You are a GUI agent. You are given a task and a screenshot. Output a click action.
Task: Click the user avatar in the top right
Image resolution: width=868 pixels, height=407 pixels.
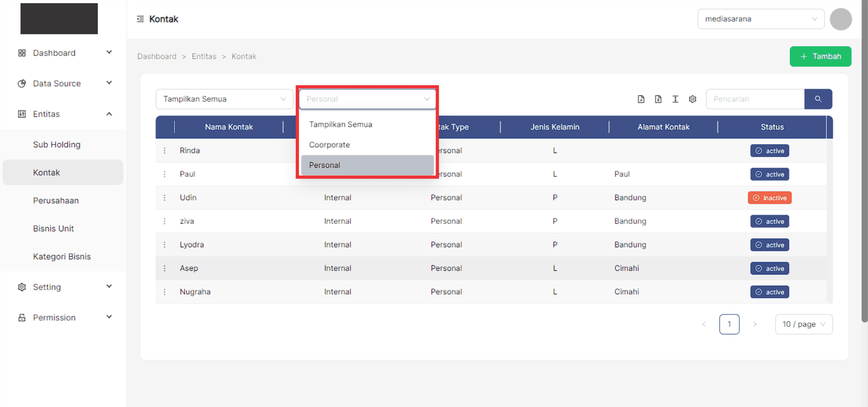[x=841, y=19]
